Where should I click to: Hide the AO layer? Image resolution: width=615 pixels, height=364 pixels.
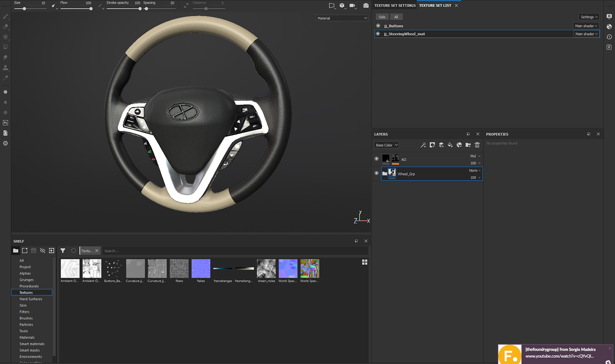pyautogui.click(x=376, y=159)
